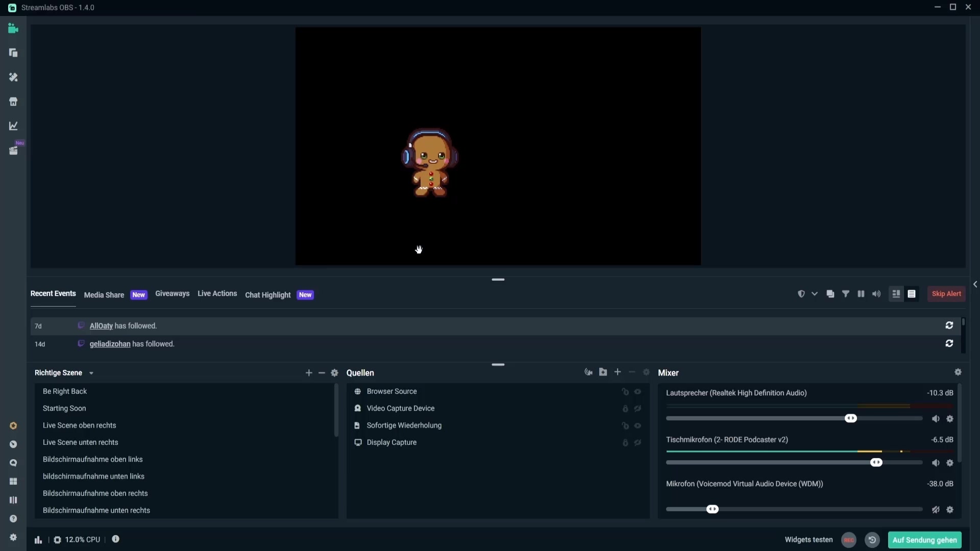Screen dimensions: 980x551
Task: Start recording with REC button
Action: click(x=849, y=540)
